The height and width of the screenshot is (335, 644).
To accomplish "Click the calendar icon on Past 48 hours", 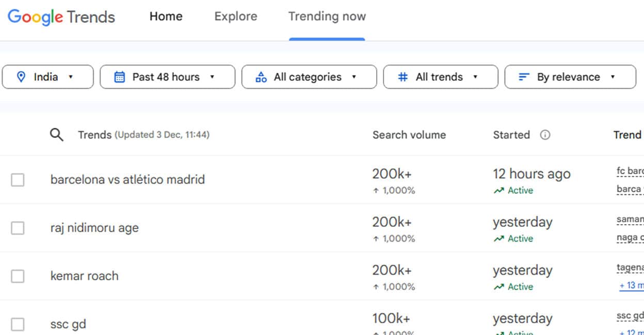I will click(x=120, y=77).
